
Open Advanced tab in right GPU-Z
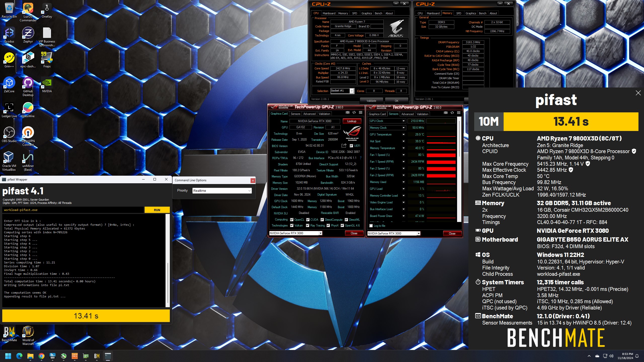pos(407,114)
